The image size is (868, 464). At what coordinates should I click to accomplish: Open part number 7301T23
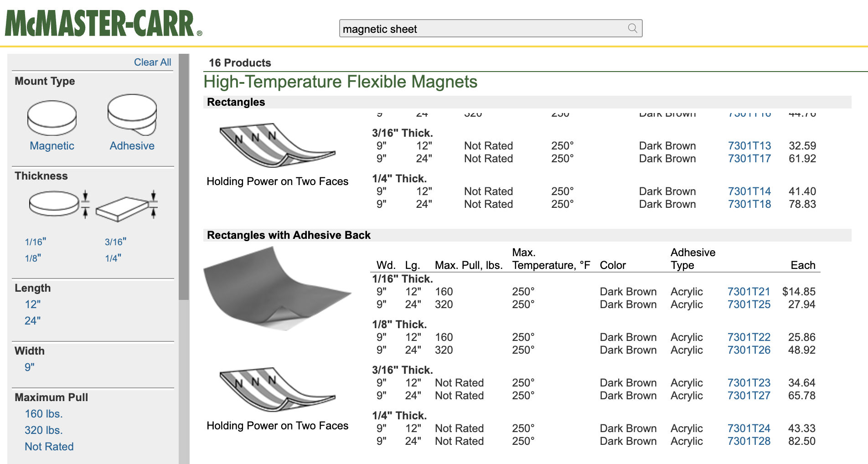[749, 383]
